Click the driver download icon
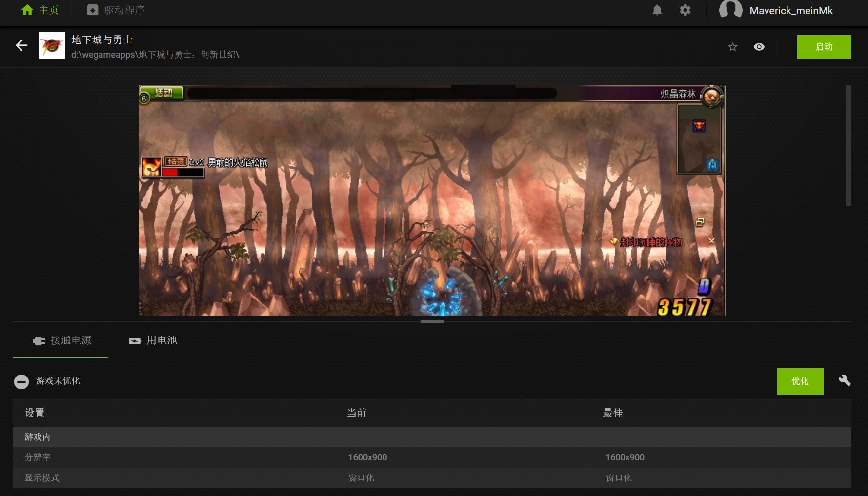The height and width of the screenshot is (496, 868). point(93,10)
